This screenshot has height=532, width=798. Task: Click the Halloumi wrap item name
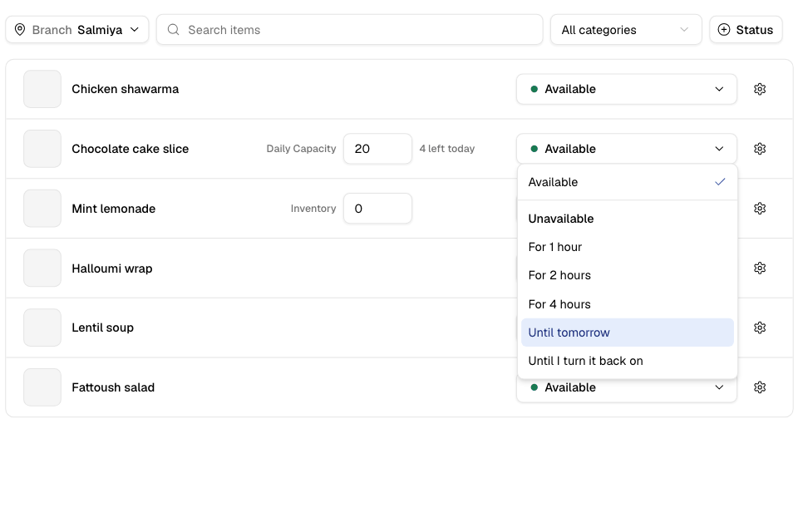112,268
